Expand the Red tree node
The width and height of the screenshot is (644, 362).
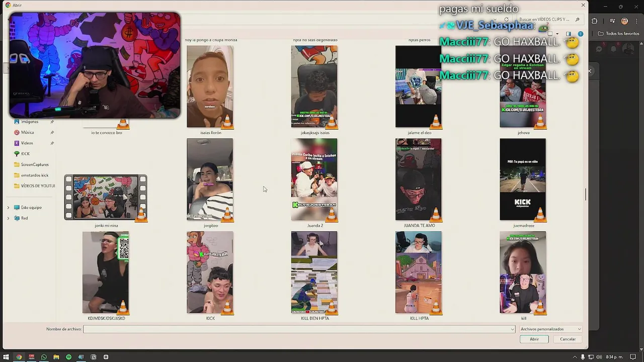(x=8, y=218)
